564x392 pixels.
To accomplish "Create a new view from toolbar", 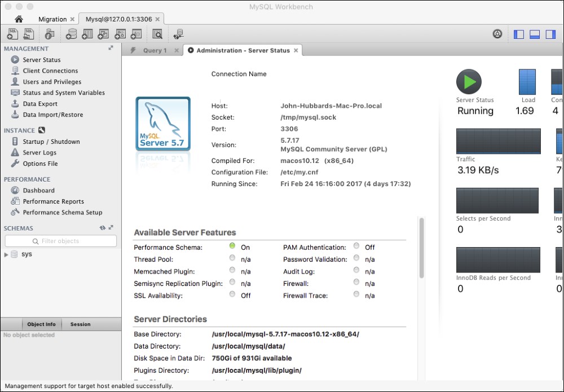I will click(103, 34).
